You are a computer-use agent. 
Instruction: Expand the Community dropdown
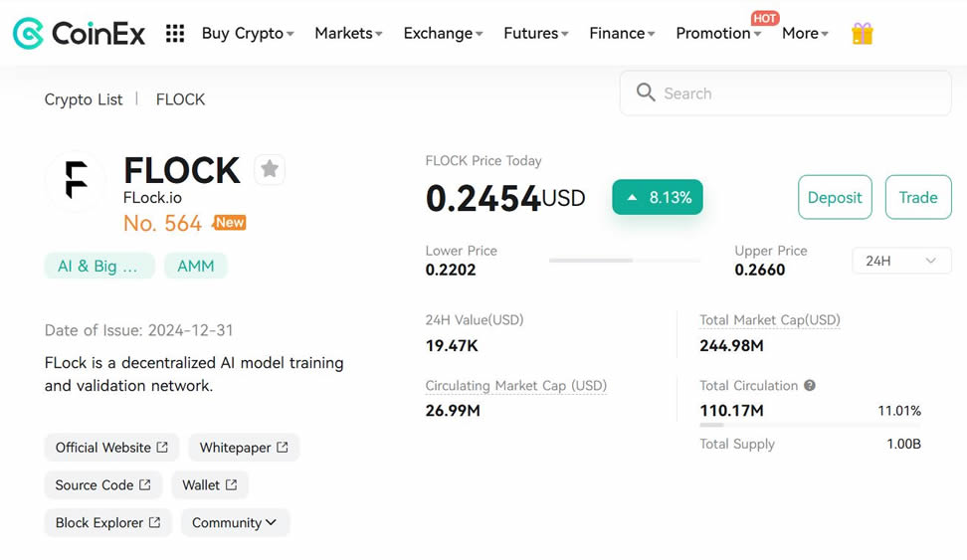point(235,522)
